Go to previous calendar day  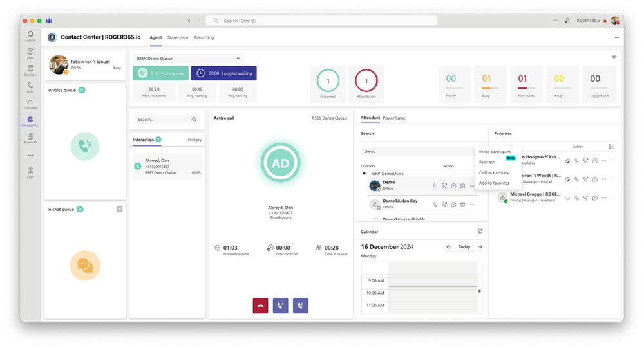pyautogui.click(x=448, y=246)
